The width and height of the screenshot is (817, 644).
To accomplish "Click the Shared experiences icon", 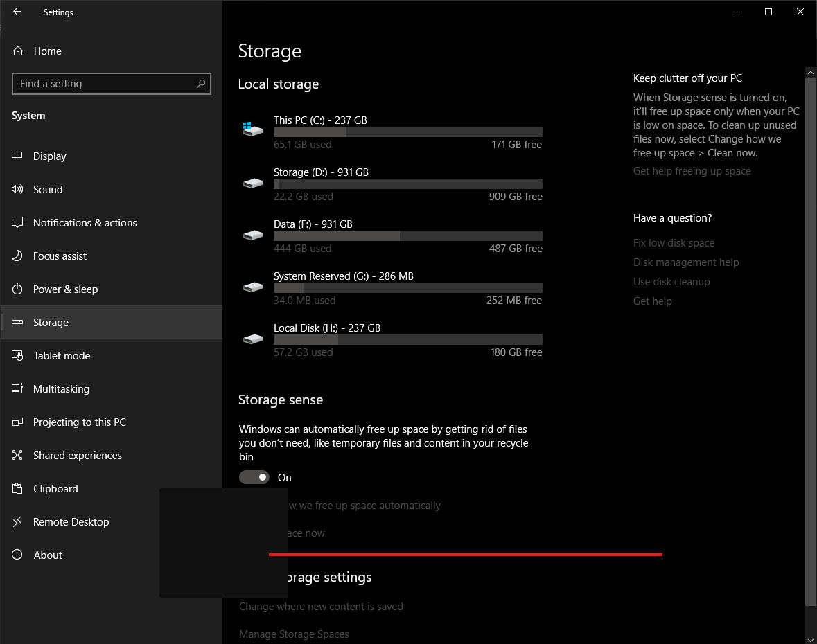I will (x=17, y=455).
